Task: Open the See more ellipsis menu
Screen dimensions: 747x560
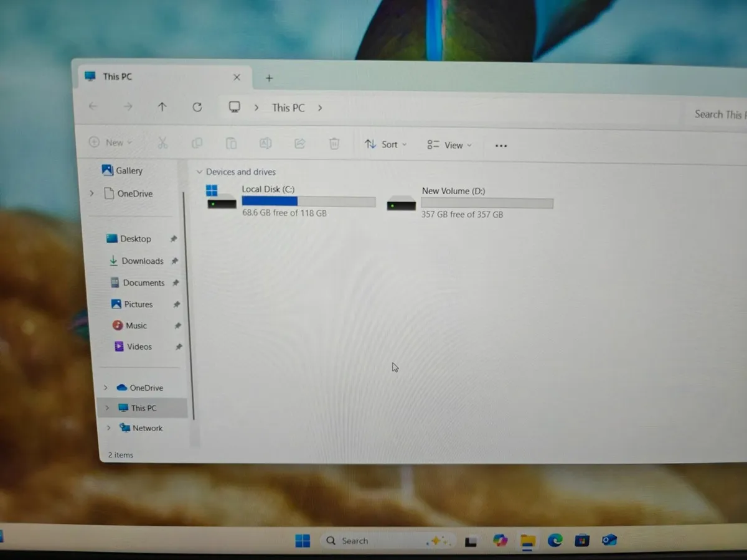Action: tap(501, 146)
